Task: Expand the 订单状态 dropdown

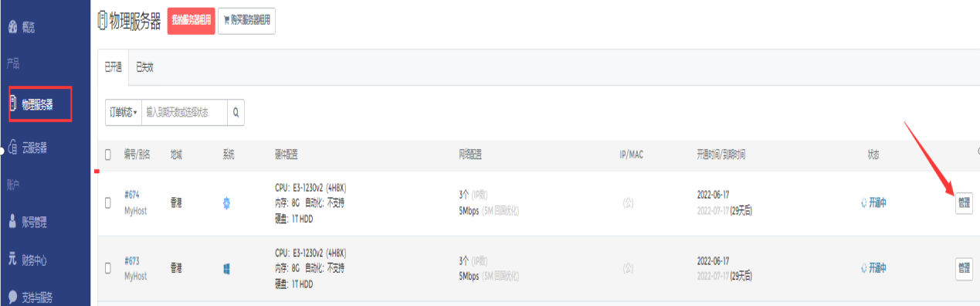Action: [x=124, y=113]
